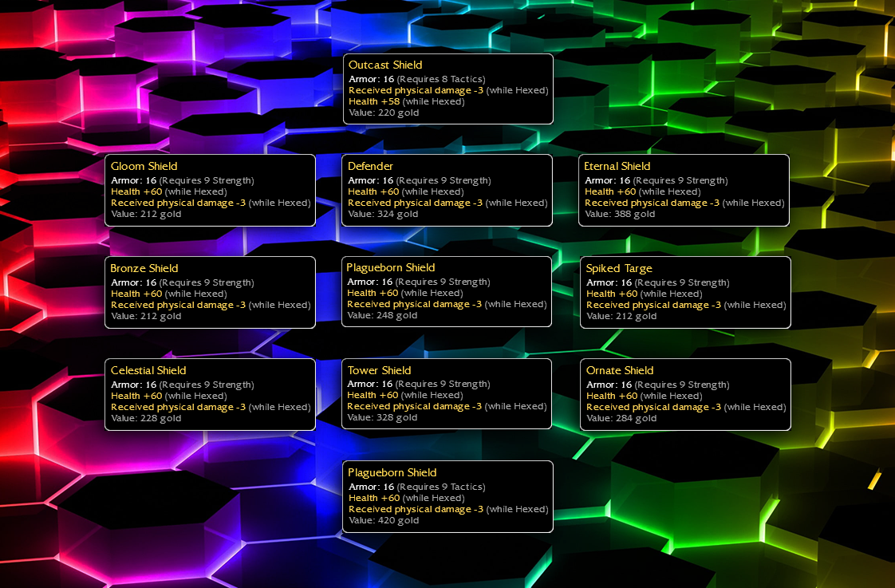Click the Value: 420 gold line
Screen dimensions: 895x588
[x=384, y=520]
